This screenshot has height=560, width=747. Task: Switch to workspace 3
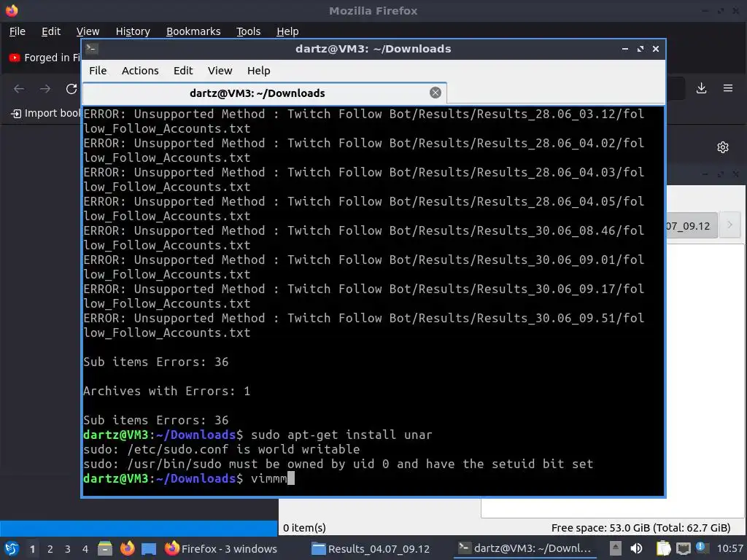pos(68,549)
